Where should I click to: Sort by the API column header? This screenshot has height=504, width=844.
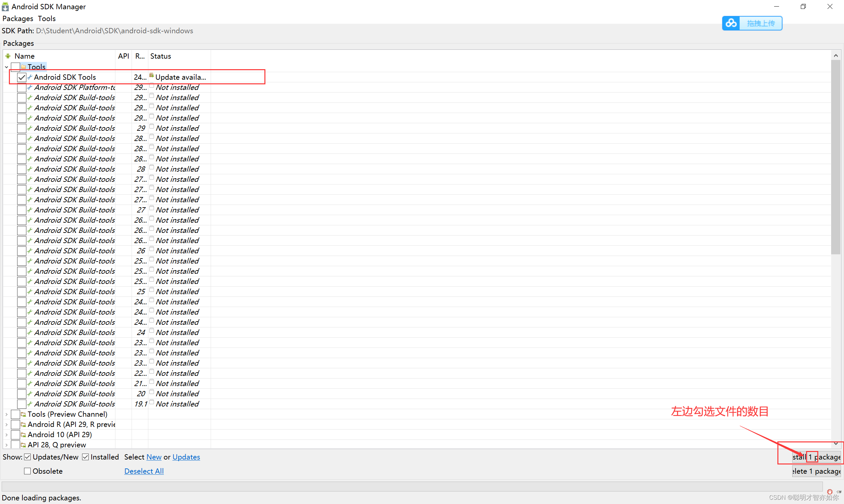[123, 56]
